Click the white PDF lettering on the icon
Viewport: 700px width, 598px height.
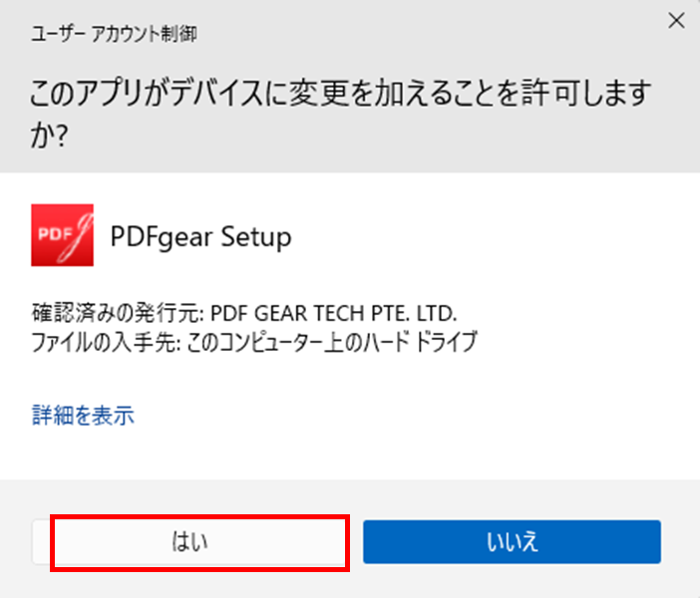(55, 234)
